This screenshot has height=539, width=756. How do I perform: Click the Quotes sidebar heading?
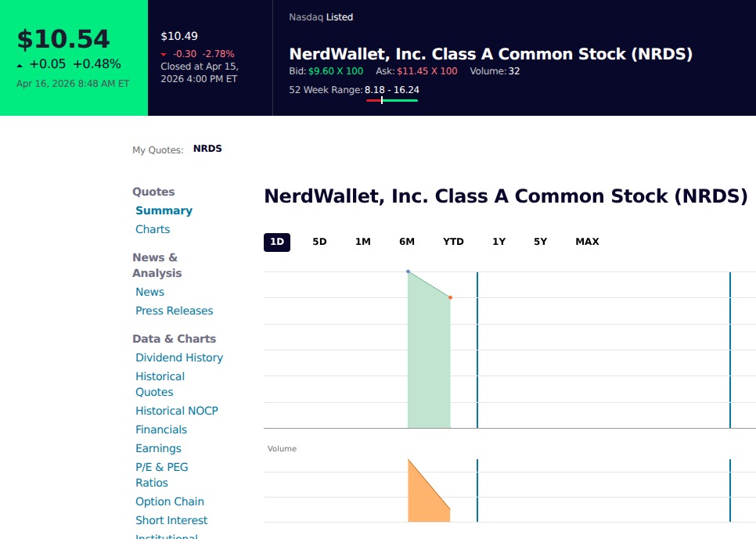pyautogui.click(x=153, y=192)
